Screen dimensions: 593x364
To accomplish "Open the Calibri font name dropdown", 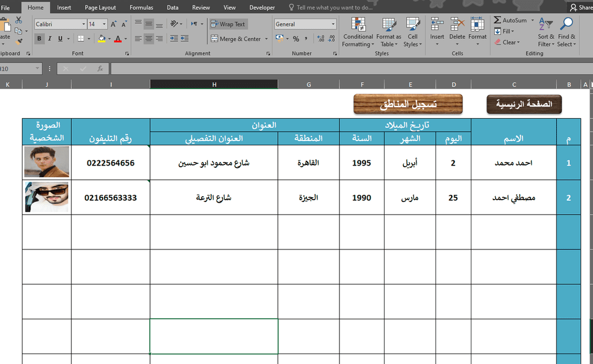I will 83,24.
